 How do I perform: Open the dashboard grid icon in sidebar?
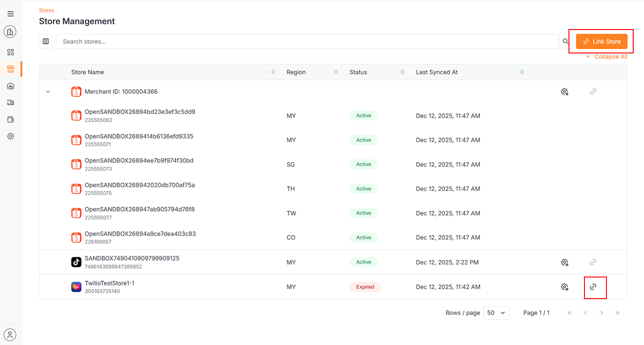point(10,52)
